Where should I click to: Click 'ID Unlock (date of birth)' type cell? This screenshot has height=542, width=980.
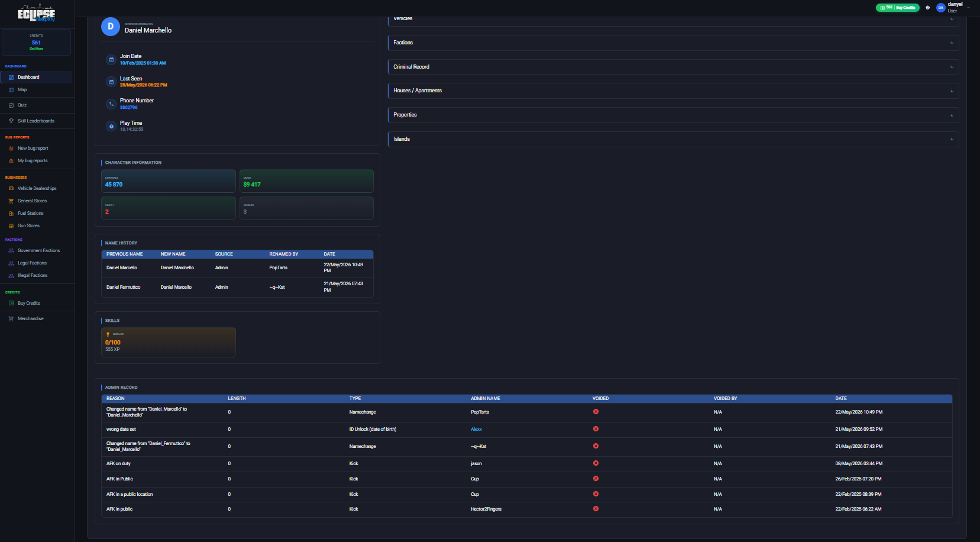(x=373, y=430)
